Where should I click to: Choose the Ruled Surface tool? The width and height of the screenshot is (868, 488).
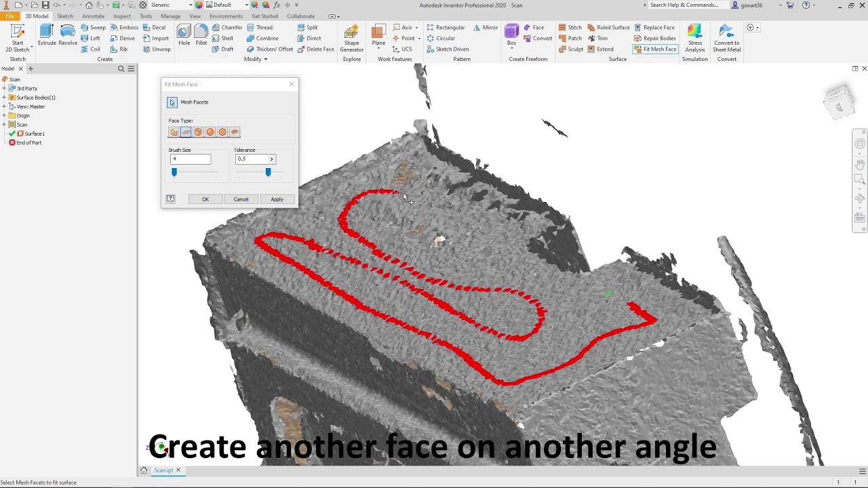coord(609,28)
